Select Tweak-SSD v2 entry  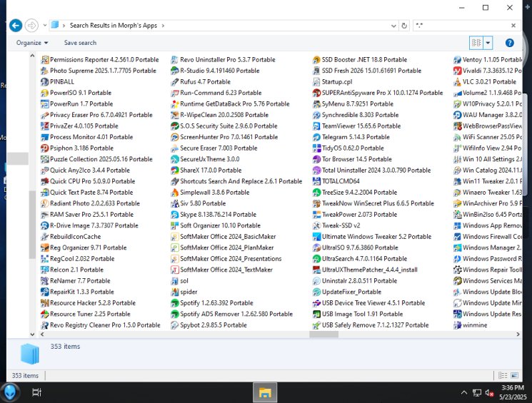(336, 225)
